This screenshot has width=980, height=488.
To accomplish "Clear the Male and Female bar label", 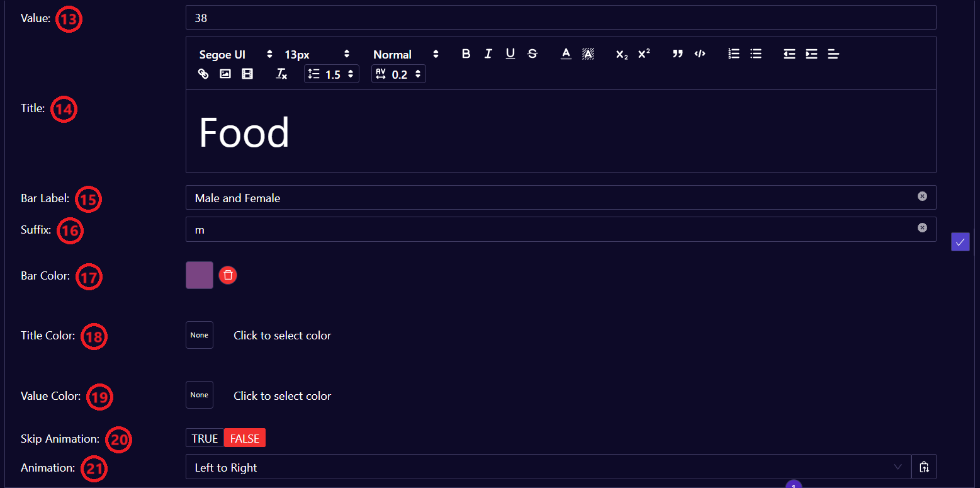I will point(922,196).
